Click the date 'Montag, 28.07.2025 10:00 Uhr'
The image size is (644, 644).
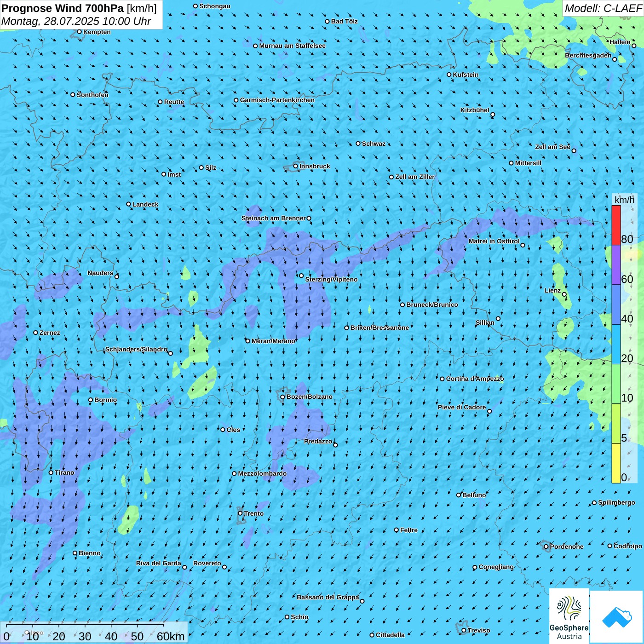pyautogui.click(x=76, y=21)
